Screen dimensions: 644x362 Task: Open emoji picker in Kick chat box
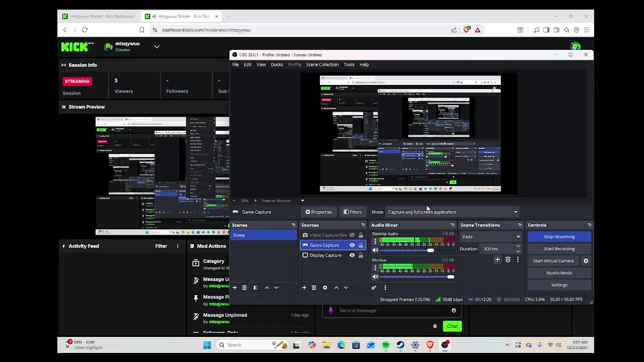click(454, 311)
